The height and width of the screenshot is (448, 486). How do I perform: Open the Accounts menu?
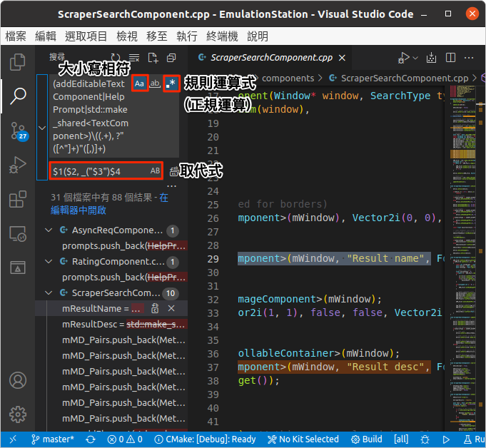(18, 380)
